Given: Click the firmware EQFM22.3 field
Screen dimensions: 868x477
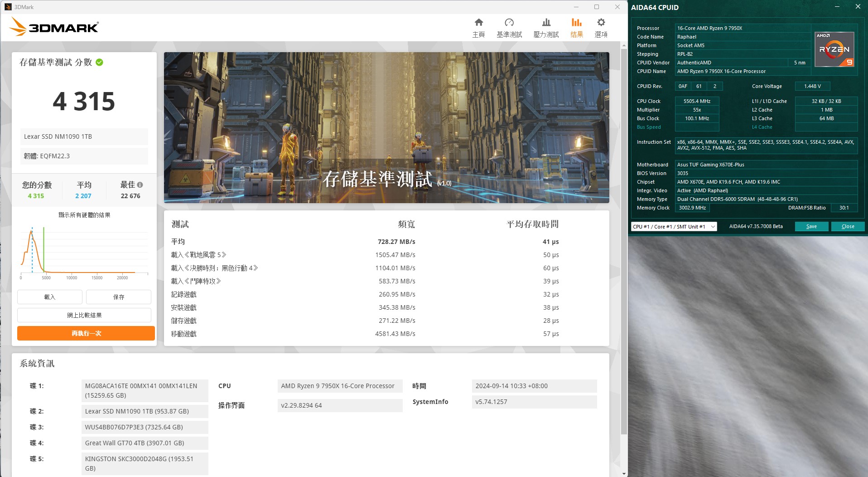Looking at the screenshot, I should tap(84, 156).
